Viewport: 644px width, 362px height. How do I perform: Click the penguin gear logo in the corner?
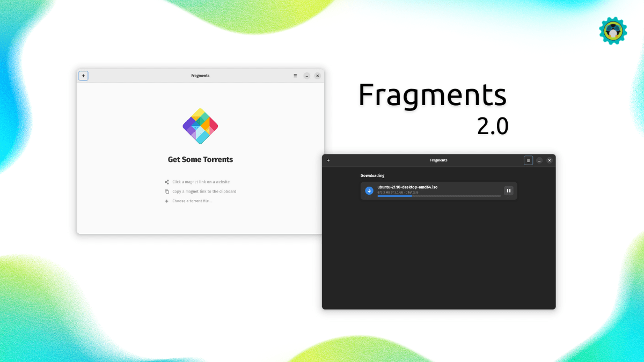point(613,31)
